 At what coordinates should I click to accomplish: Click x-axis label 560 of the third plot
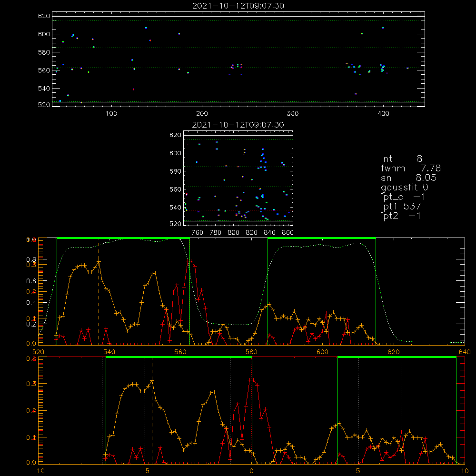coord(180,352)
